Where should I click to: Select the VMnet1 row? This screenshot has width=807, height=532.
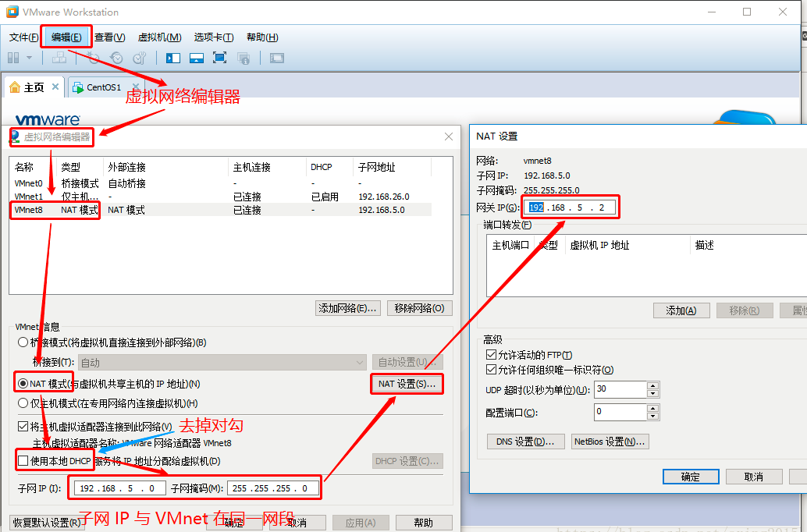tap(220, 197)
